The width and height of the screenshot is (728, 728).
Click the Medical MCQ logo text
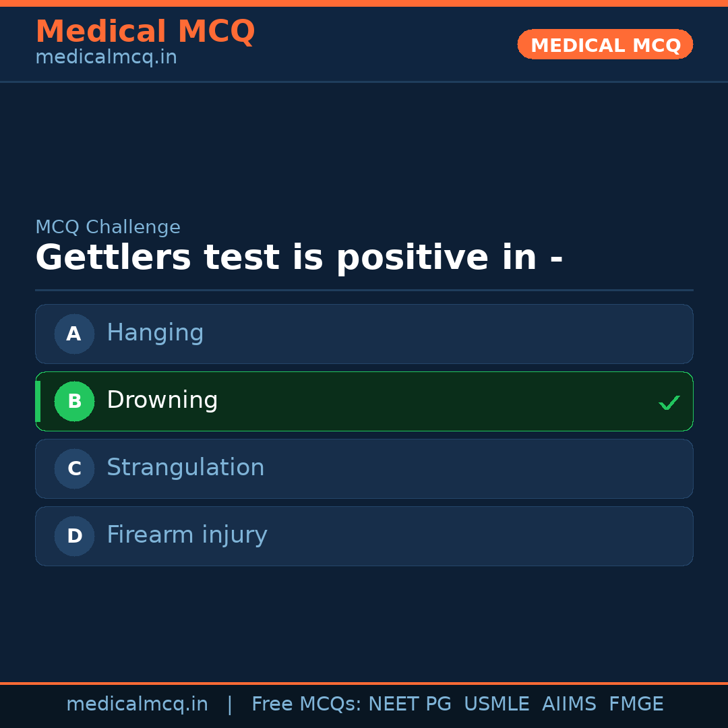tap(145, 31)
